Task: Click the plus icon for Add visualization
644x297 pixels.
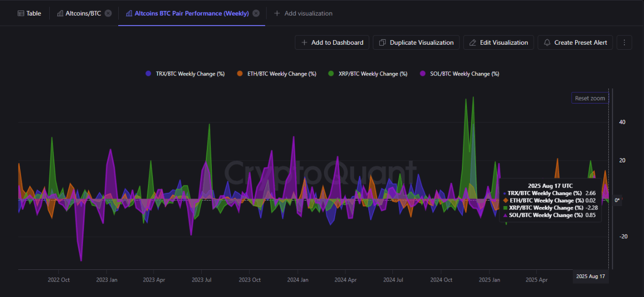Action: click(277, 14)
